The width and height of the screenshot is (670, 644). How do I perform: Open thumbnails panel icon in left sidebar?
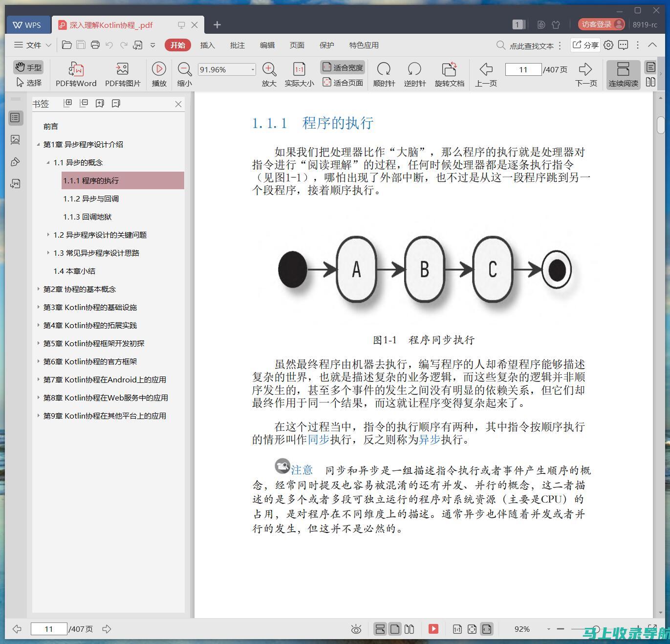pyautogui.click(x=15, y=140)
